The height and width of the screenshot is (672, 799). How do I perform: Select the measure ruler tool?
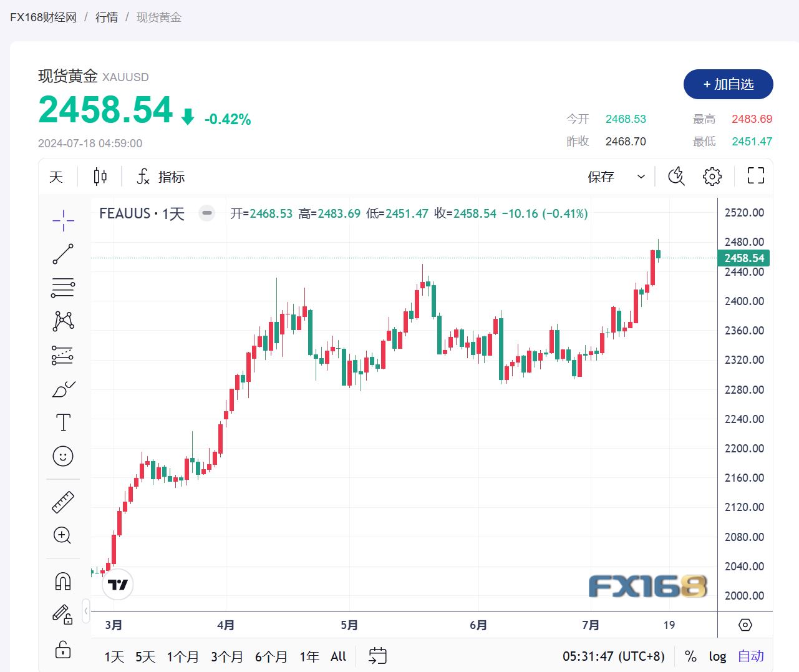click(x=62, y=501)
